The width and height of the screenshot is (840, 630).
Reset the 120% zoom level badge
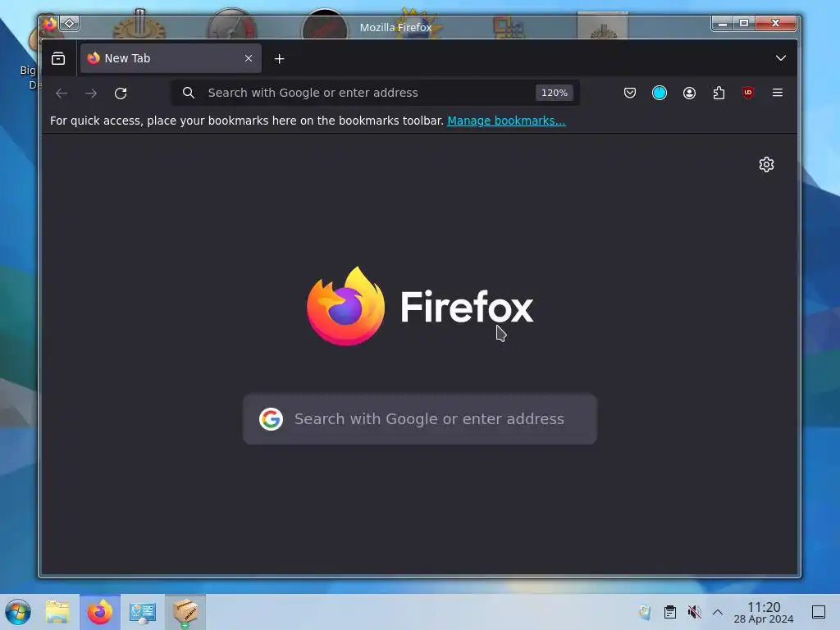tap(554, 93)
